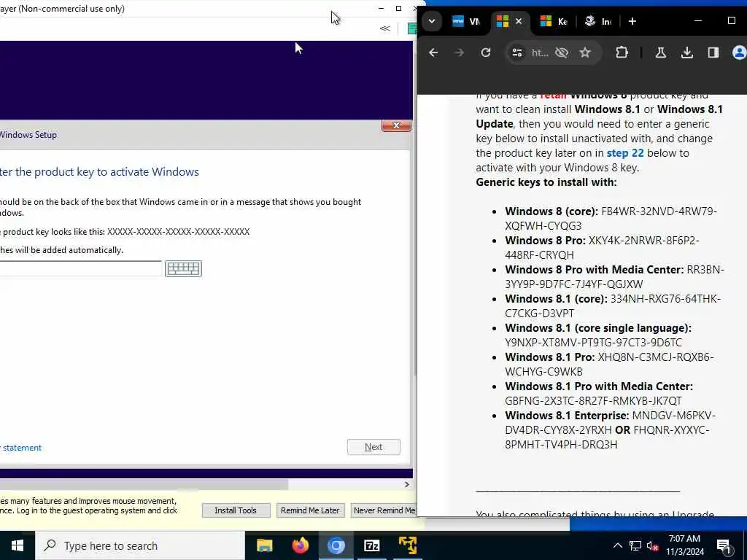Close the active Microsoft-logo browser tab
This screenshot has height=560, width=747.
519,21
